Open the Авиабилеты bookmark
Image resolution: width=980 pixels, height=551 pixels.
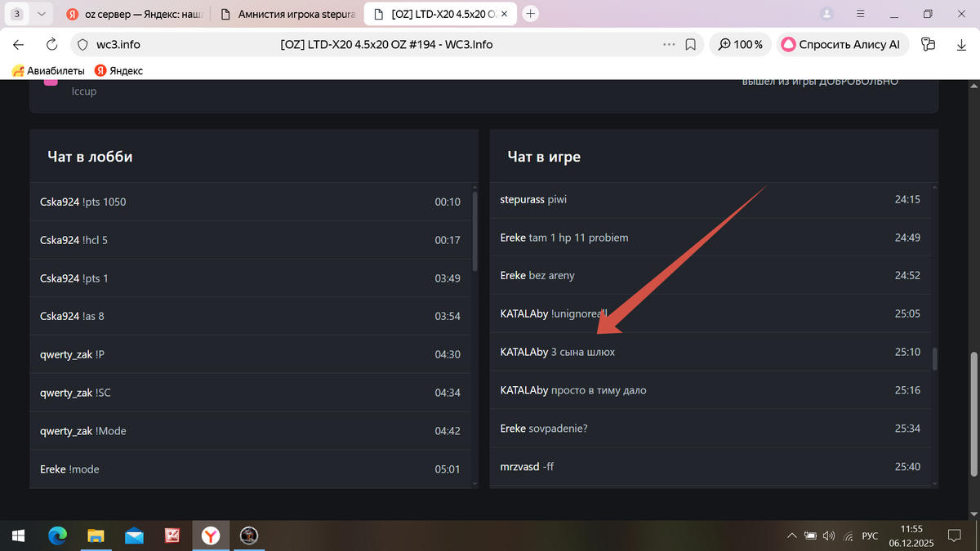point(48,71)
